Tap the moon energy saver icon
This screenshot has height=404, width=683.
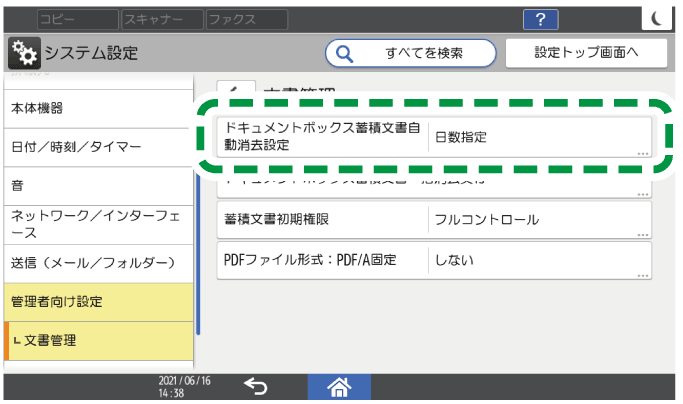[657, 18]
